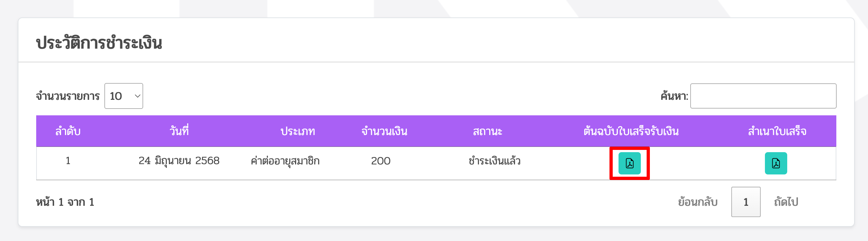
Task: Go to the ย้อนกลับ previous page link
Action: [697, 202]
